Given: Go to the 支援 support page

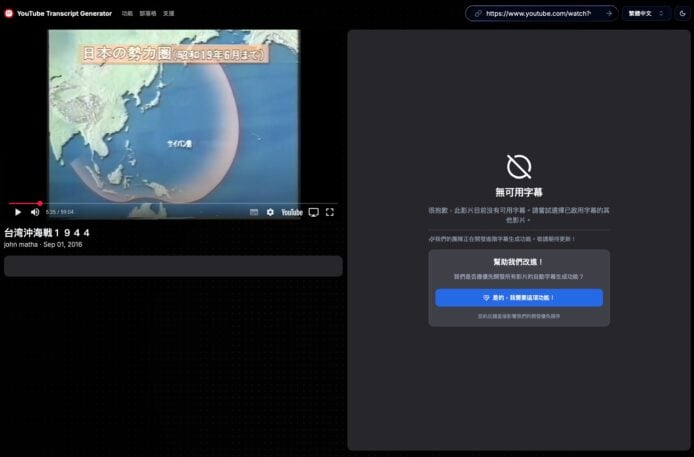Looking at the screenshot, I should point(168,14).
